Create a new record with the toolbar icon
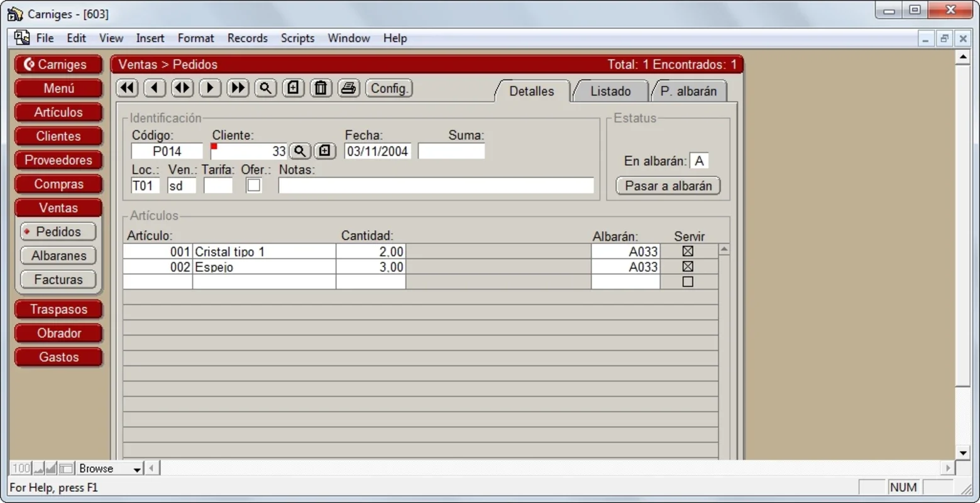Viewport: 980px width, 503px height. point(293,88)
